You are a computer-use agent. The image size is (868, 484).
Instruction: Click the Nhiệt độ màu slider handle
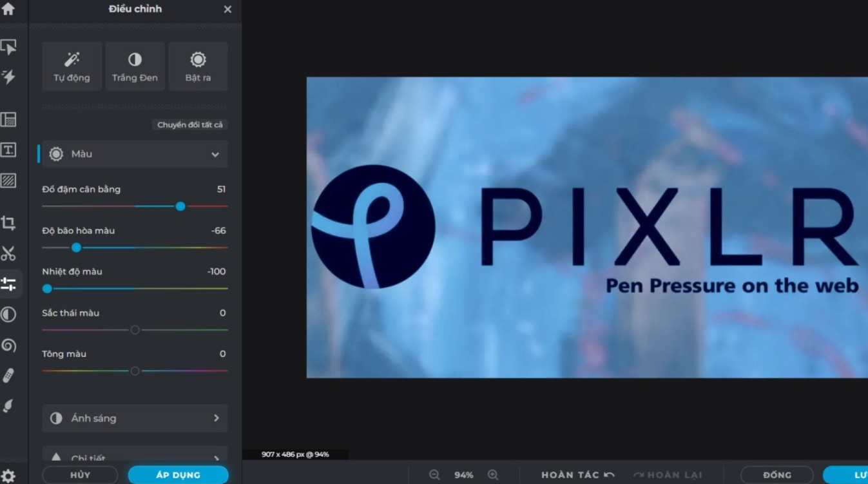[47, 289]
